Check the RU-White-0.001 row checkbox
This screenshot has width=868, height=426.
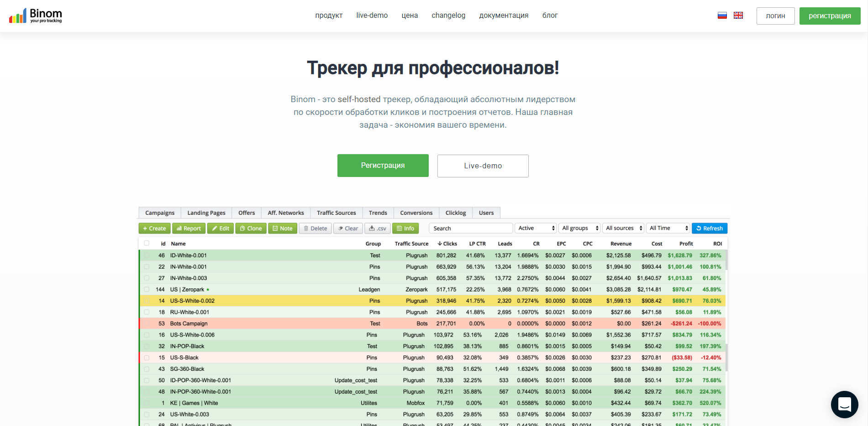147,312
